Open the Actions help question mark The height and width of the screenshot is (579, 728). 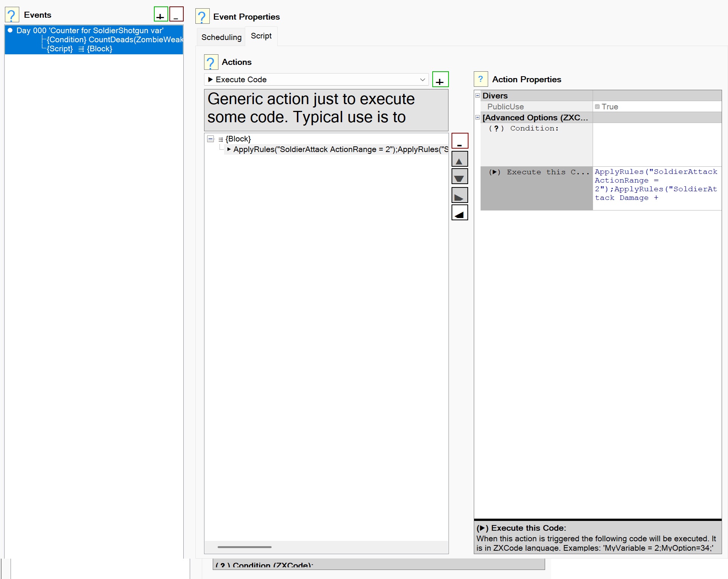(x=211, y=62)
